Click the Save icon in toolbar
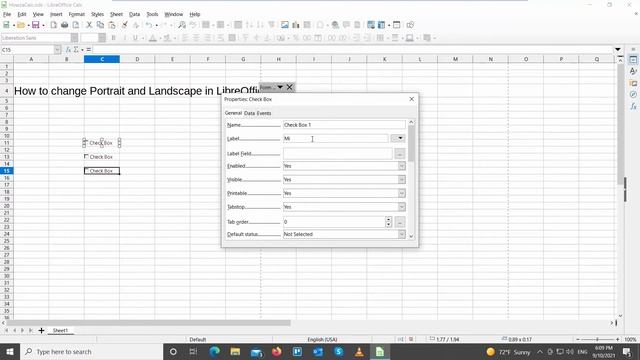The width and height of the screenshot is (640, 360). 36,25
